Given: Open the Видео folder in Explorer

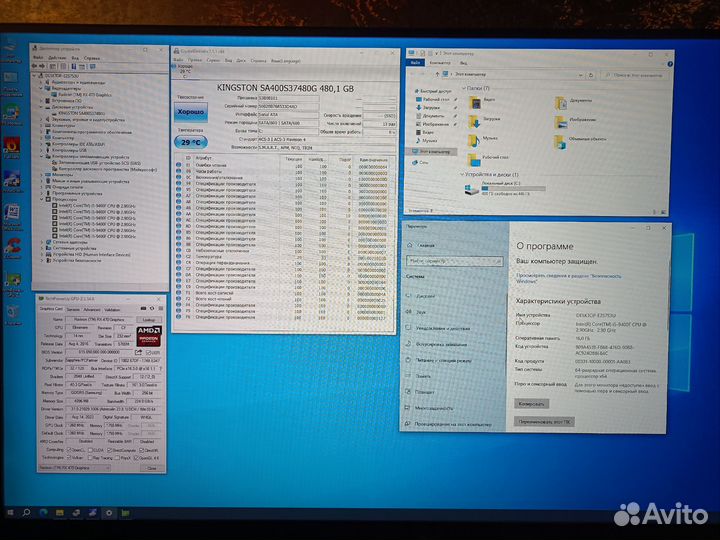Looking at the screenshot, I should pos(475,102).
